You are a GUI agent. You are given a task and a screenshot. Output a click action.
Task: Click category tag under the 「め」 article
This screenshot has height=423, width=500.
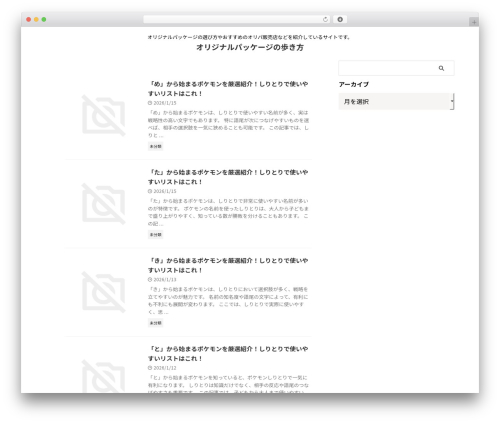[x=155, y=146]
